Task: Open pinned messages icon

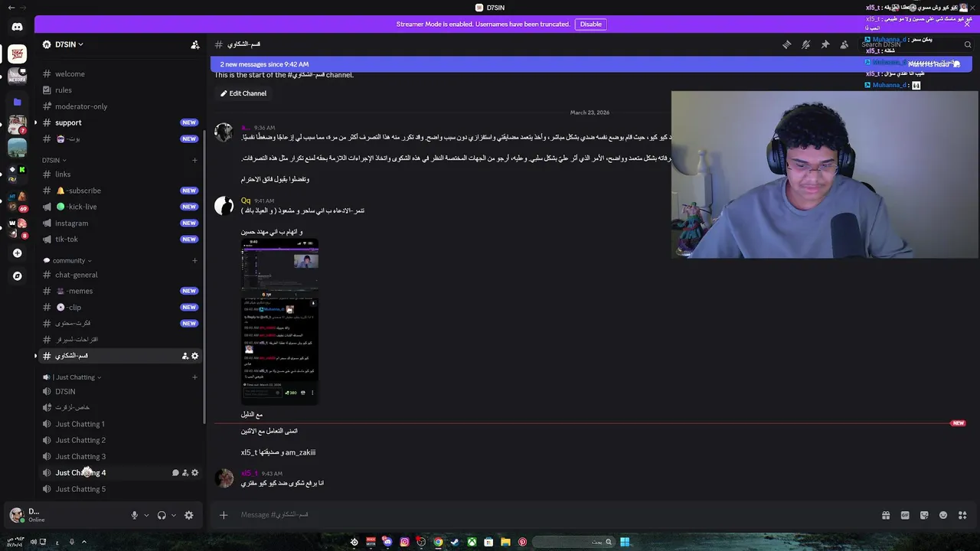Action: [x=825, y=44]
